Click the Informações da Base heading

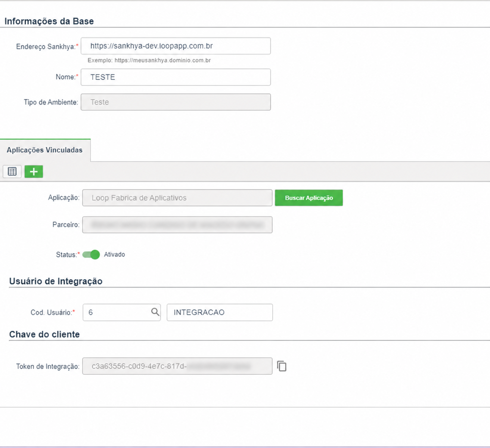(49, 21)
